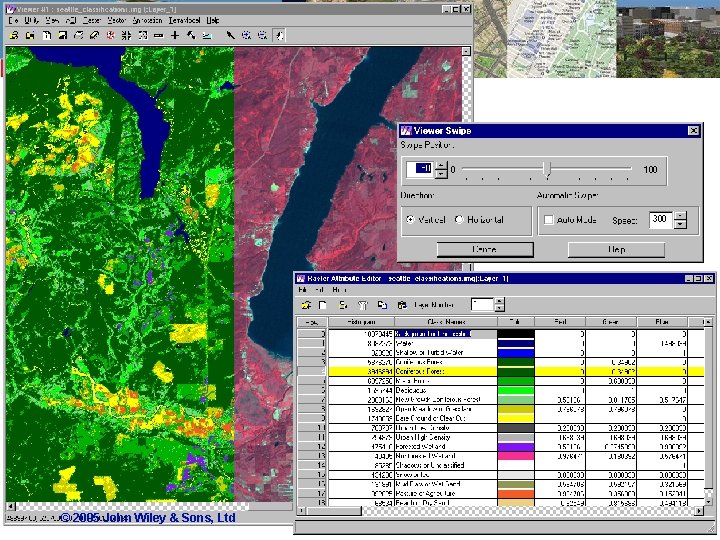720x540 pixels.
Task: Enable the Auto Mode checkbox
Action: 548,220
